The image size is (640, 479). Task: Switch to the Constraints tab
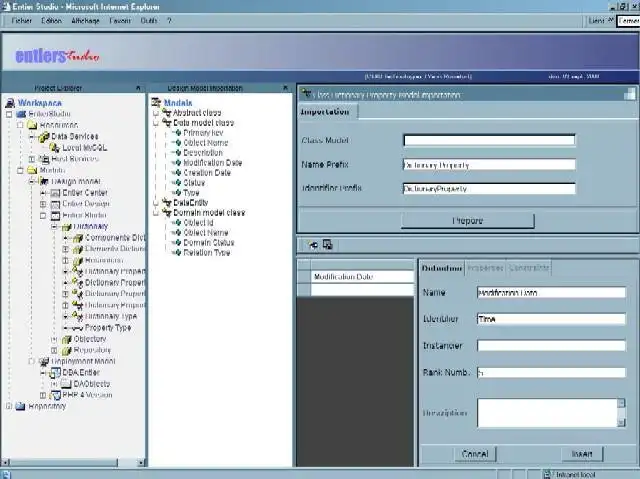click(x=529, y=268)
